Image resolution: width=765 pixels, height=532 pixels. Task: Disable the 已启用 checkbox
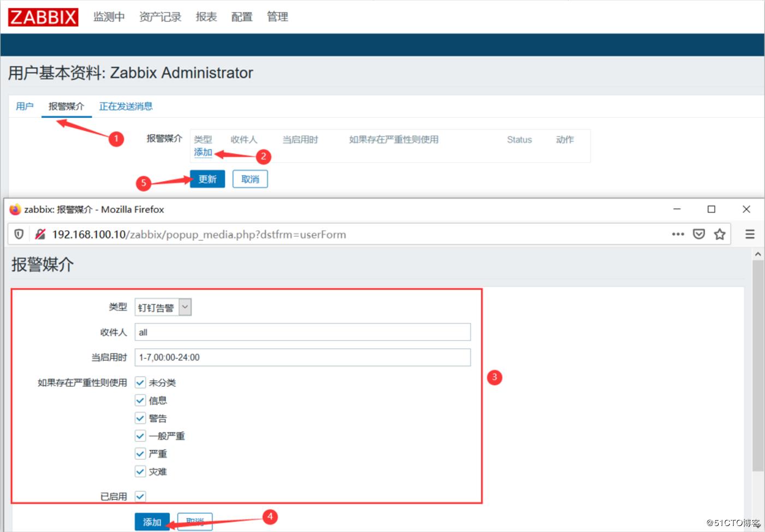coord(140,497)
